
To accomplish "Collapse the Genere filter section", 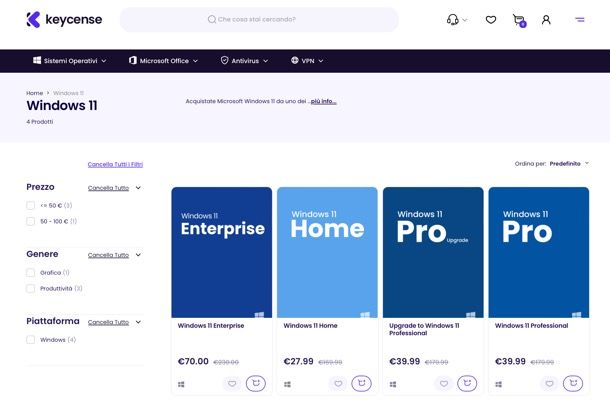I will [138, 255].
